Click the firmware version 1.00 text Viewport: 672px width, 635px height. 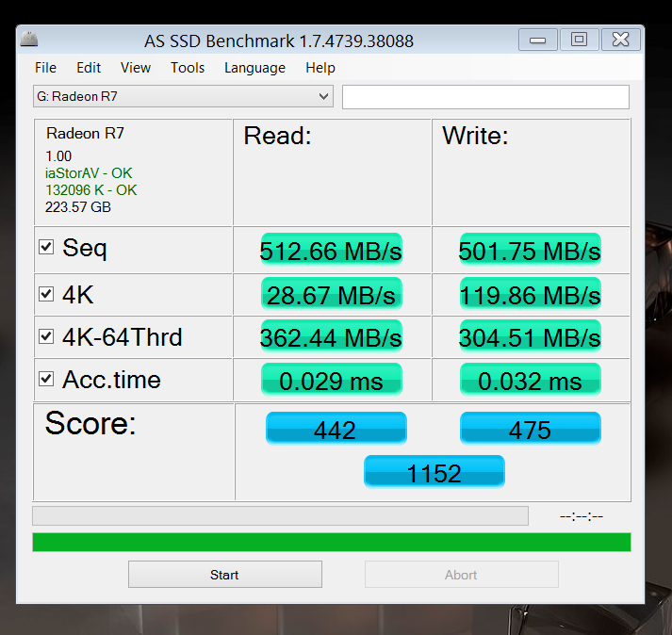[58, 156]
